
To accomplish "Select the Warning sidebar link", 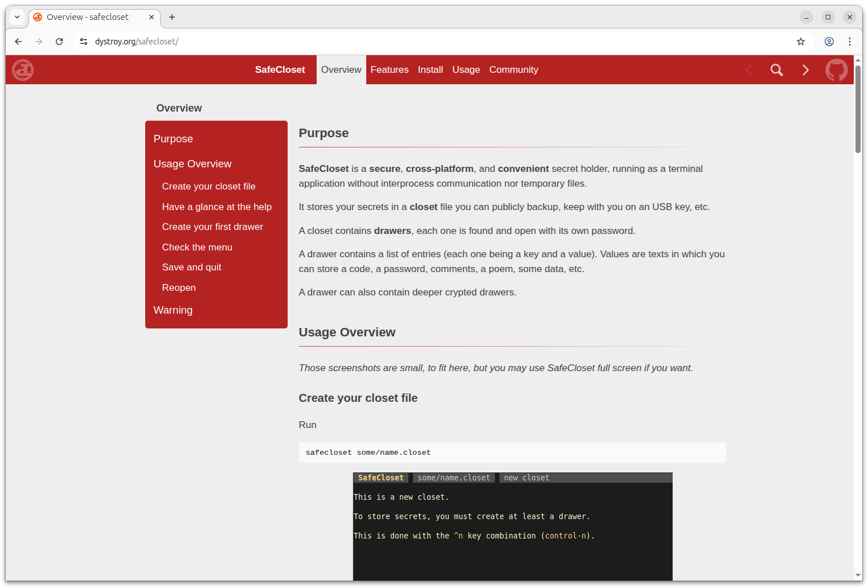I will (x=173, y=310).
